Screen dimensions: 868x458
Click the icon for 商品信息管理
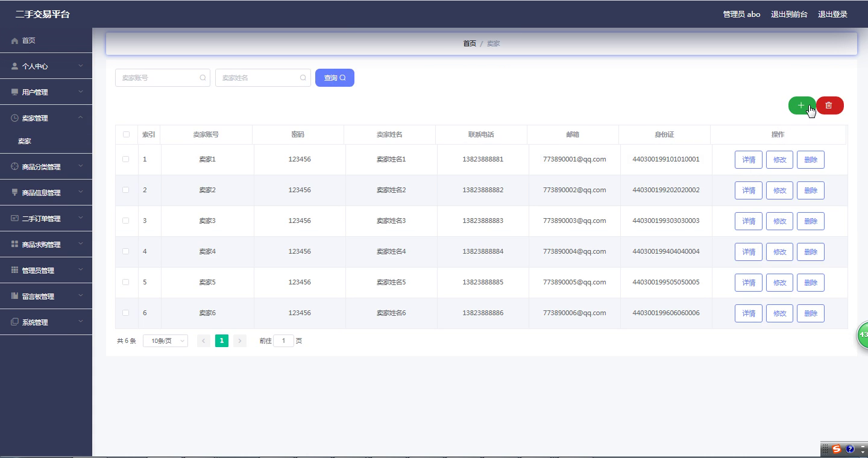pos(15,193)
